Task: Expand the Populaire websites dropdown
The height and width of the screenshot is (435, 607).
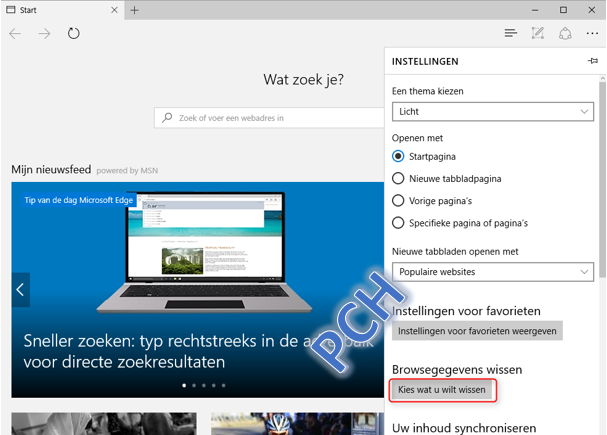Action: tap(493, 272)
